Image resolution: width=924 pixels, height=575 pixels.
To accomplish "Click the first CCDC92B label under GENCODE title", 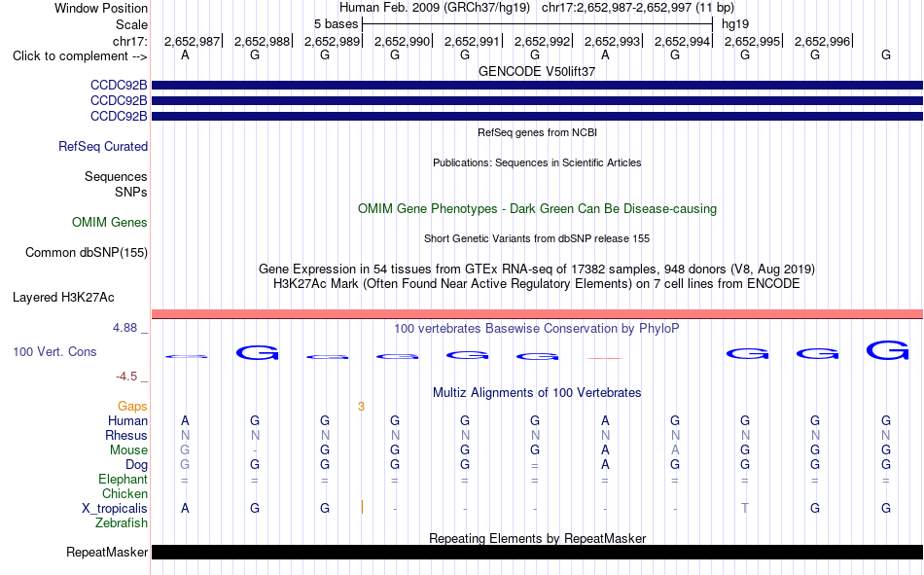I will click(x=119, y=85).
